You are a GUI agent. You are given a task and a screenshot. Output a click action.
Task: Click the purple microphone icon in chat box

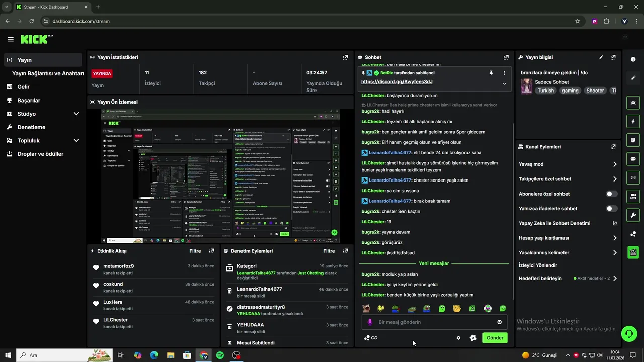370,322
